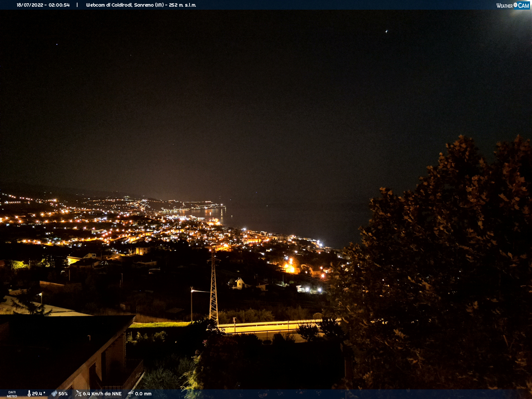
Task: Click the 252 m. s.l.m. altitude text
Action: [183, 5]
